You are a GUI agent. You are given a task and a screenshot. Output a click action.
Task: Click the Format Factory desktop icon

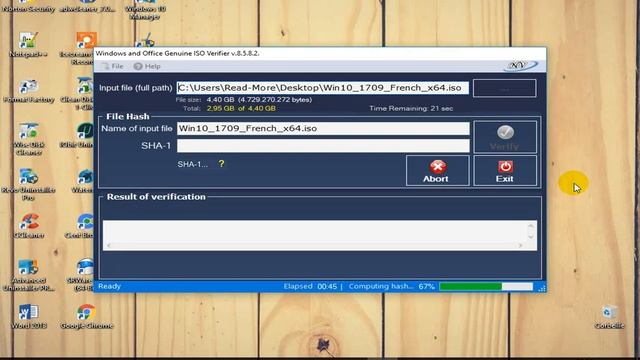[28, 91]
